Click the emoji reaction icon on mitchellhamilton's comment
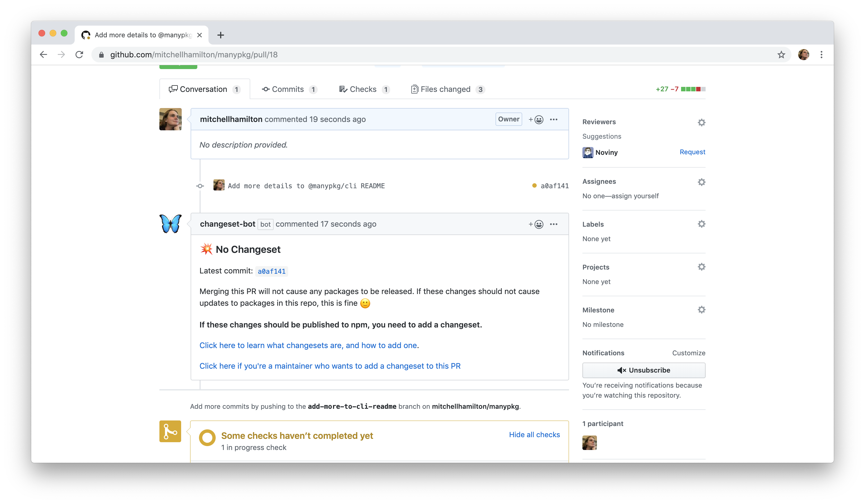 tap(536, 119)
